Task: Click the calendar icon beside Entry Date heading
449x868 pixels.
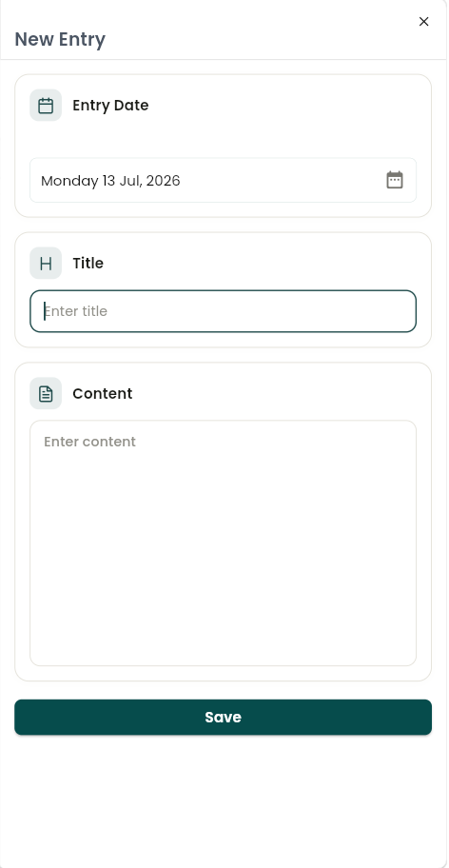Action: (46, 106)
